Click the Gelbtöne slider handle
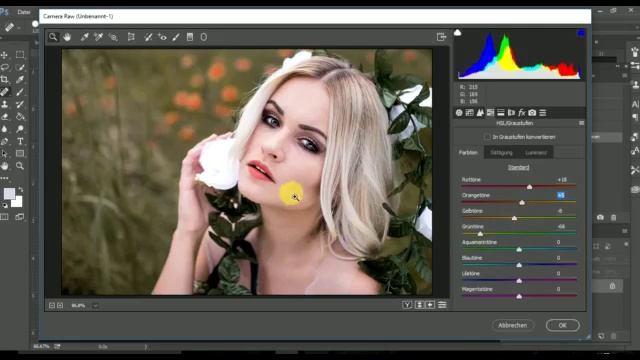 514,218
